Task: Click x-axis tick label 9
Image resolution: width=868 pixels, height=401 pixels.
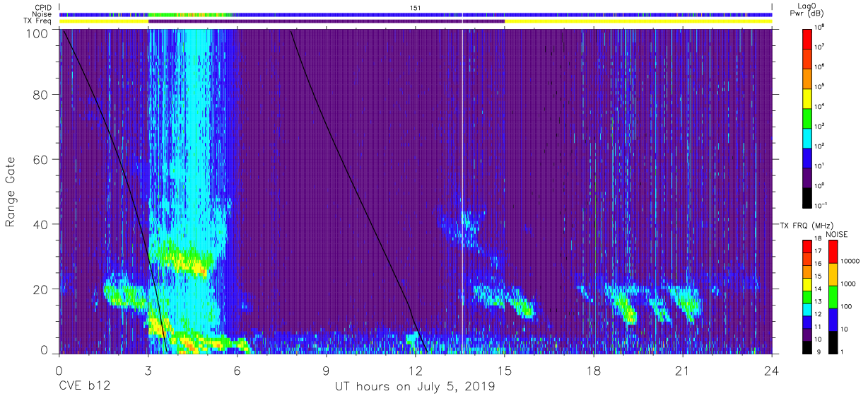Action: point(327,370)
